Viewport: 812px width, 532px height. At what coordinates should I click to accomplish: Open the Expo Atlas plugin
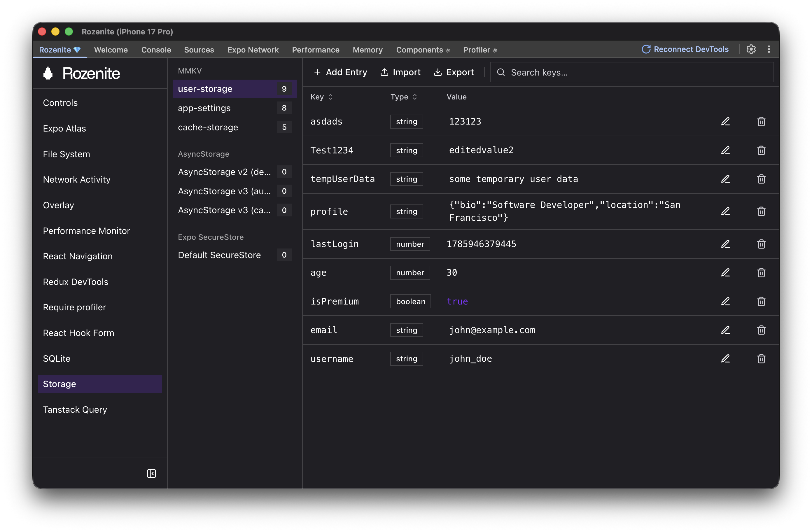(x=100, y=128)
